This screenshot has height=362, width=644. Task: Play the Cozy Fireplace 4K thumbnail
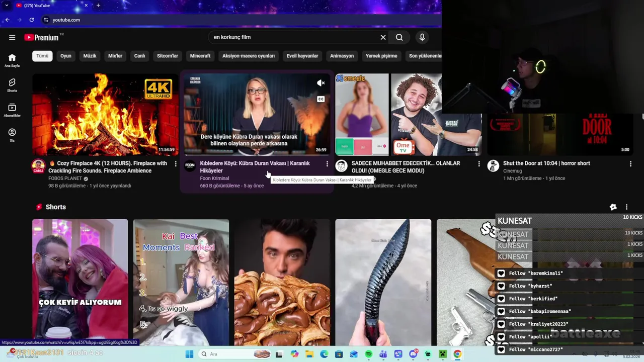[105, 115]
